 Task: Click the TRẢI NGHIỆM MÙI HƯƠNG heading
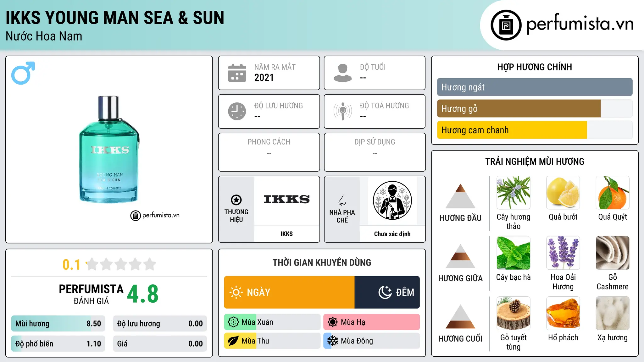tap(535, 162)
